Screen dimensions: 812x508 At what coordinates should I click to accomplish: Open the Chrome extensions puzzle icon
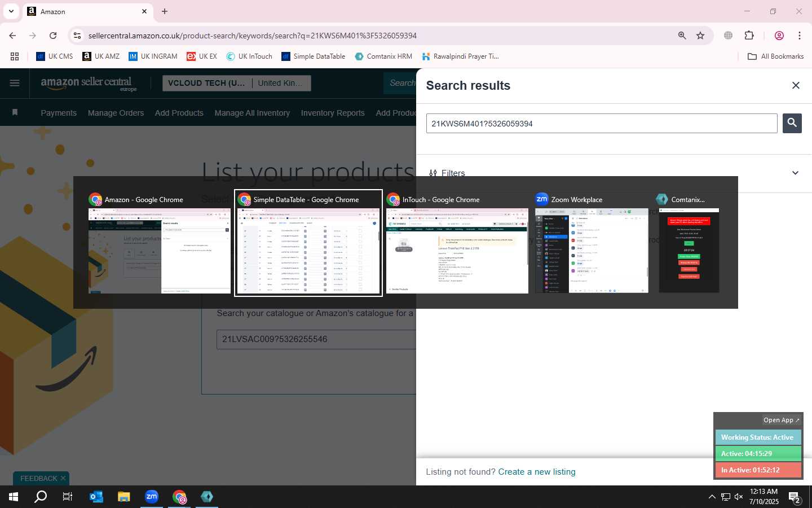pyautogui.click(x=749, y=36)
